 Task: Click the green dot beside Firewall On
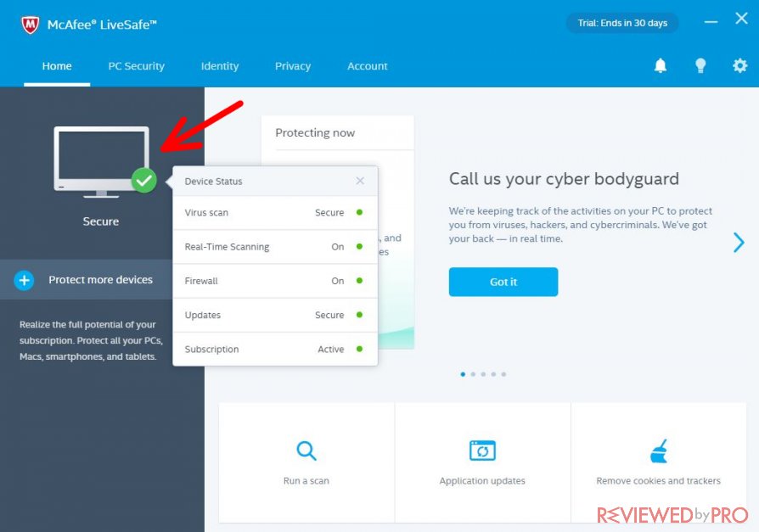coord(359,281)
